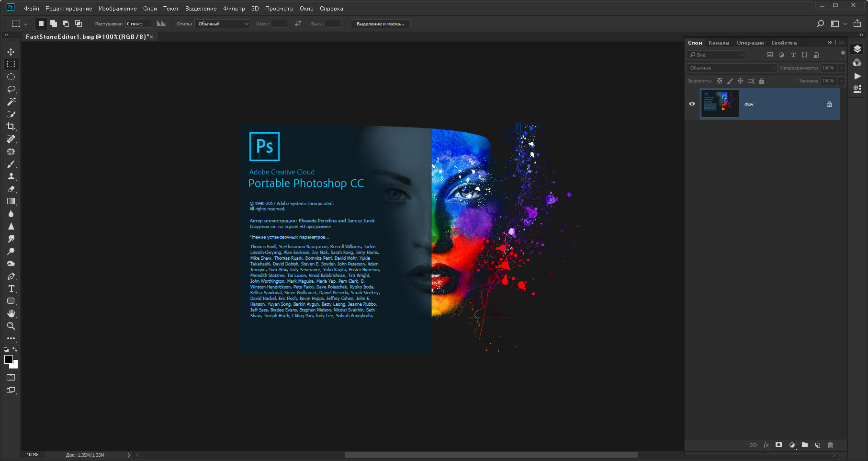
Task: Open the layer blend mode dropdown Обычные
Action: [731, 68]
